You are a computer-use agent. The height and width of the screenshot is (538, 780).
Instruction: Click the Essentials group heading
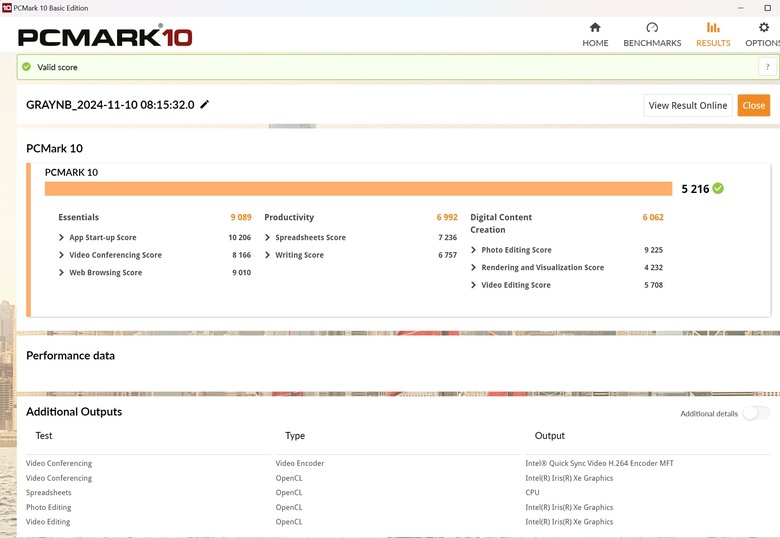coord(78,217)
